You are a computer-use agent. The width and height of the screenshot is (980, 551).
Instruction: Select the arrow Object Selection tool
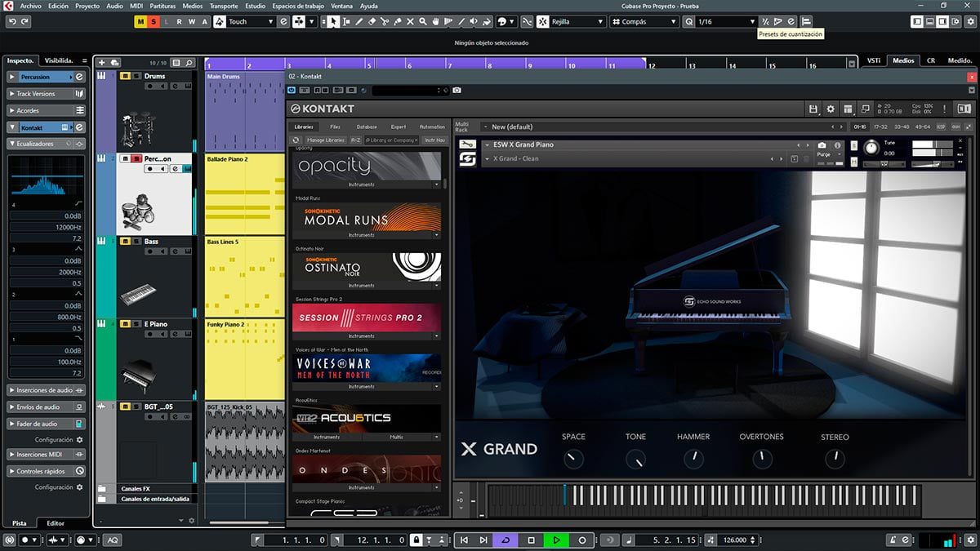[x=333, y=21]
